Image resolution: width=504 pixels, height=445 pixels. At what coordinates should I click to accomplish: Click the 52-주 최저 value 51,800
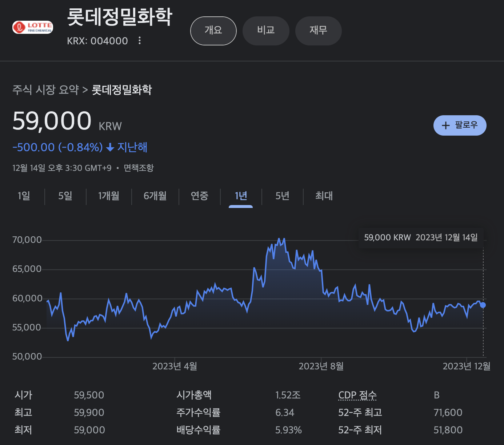[x=448, y=430]
